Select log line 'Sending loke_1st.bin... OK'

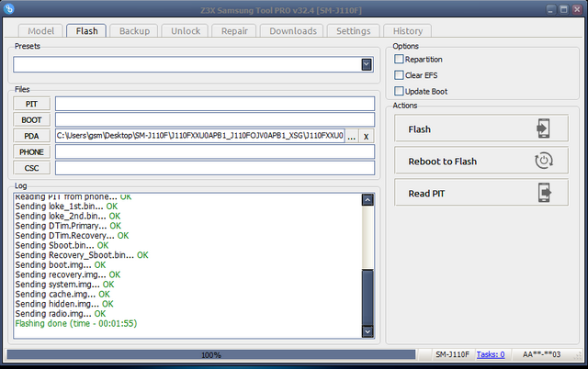tap(66, 207)
